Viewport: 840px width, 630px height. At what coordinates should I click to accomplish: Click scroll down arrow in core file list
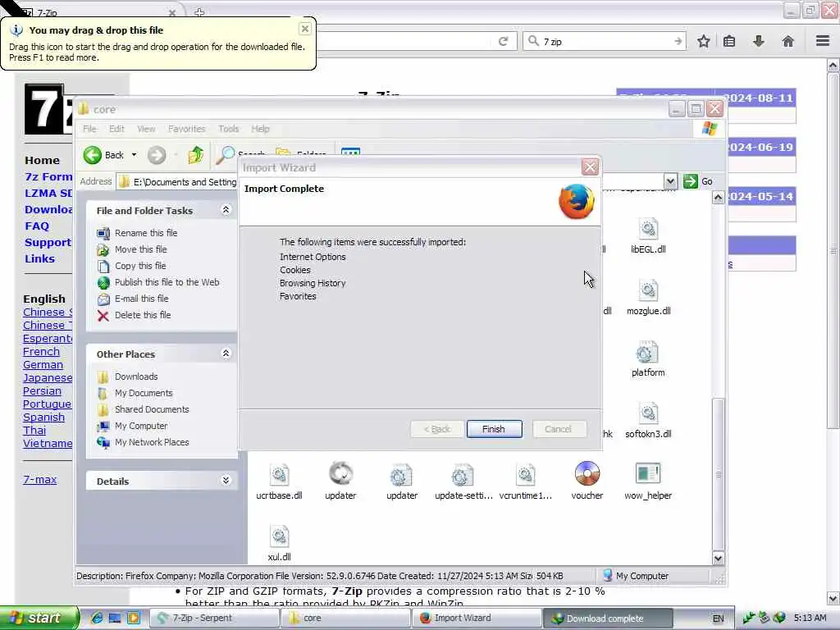(x=719, y=558)
